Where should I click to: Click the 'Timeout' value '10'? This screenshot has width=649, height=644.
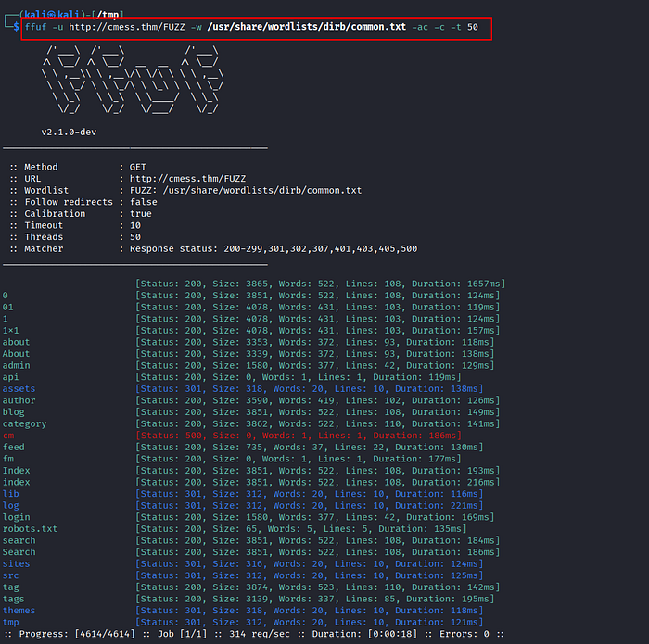coord(135,225)
